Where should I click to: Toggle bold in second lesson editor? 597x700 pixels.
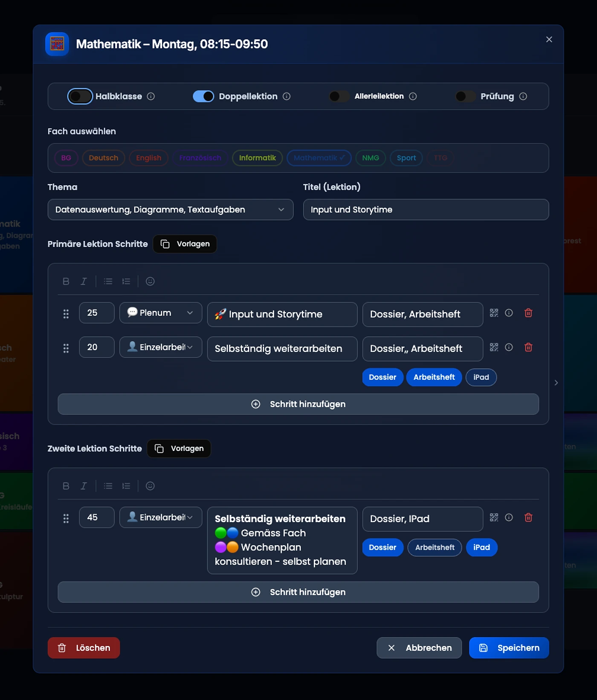66,486
